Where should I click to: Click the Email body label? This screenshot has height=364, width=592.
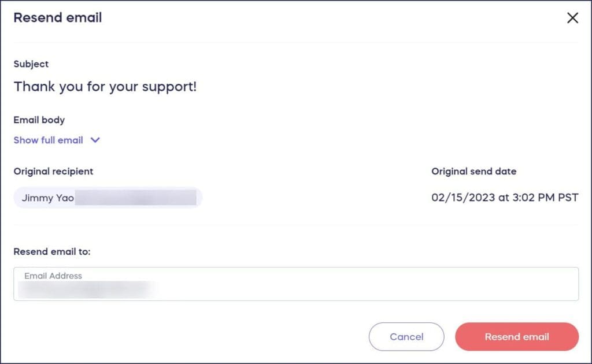click(x=39, y=120)
